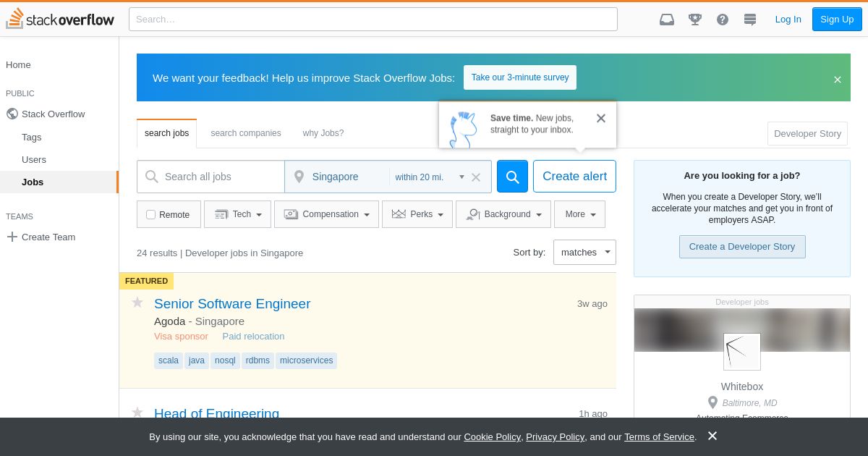Image resolution: width=868 pixels, height=456 pixels.
Task: Open the achievements trophy icon
Action: coord(695,20)
